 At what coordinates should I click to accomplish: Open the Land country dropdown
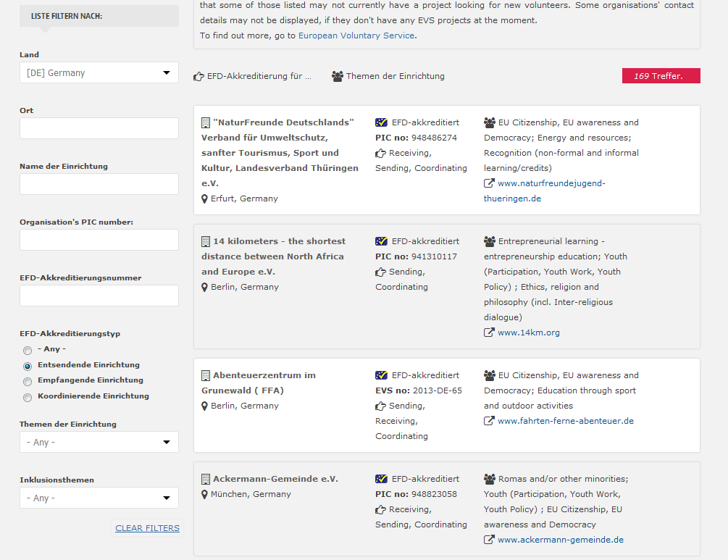(x=99, y=72)
